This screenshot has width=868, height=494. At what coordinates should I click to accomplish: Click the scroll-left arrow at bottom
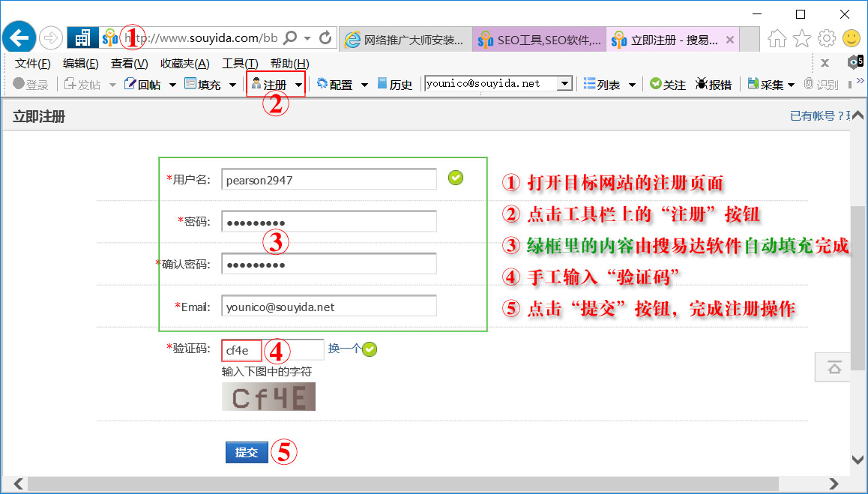[x=18, y=484]
